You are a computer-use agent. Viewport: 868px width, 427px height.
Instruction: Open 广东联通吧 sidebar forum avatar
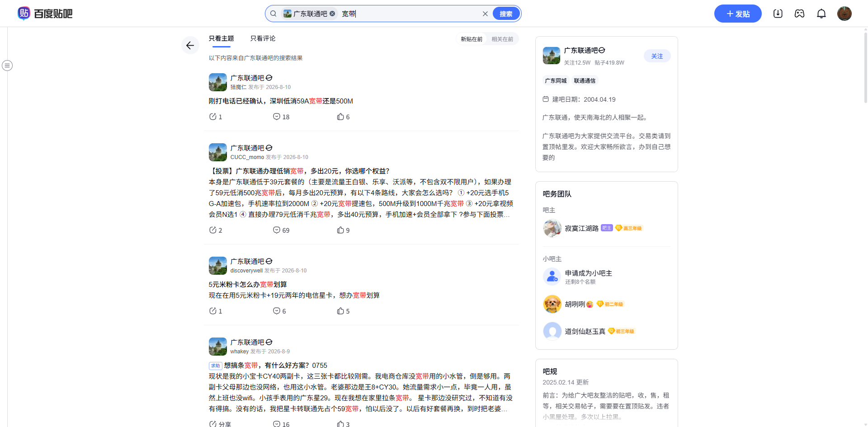tap(552, 56)
